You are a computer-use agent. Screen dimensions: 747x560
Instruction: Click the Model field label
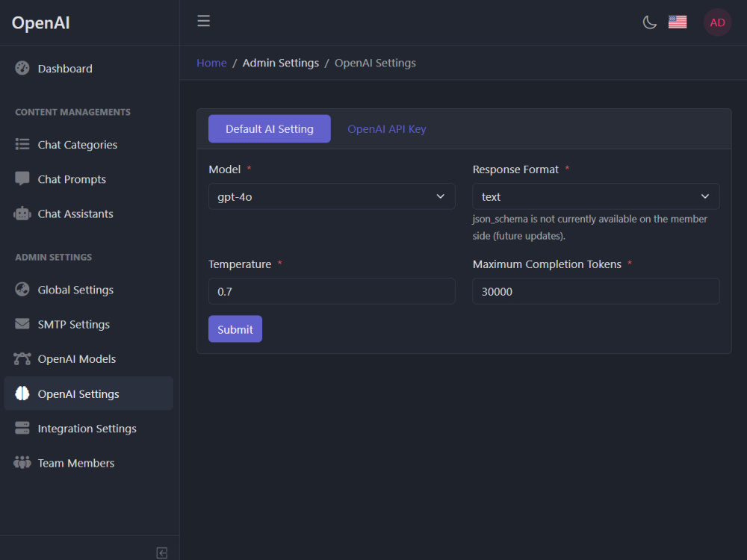(x=224, y=169)
